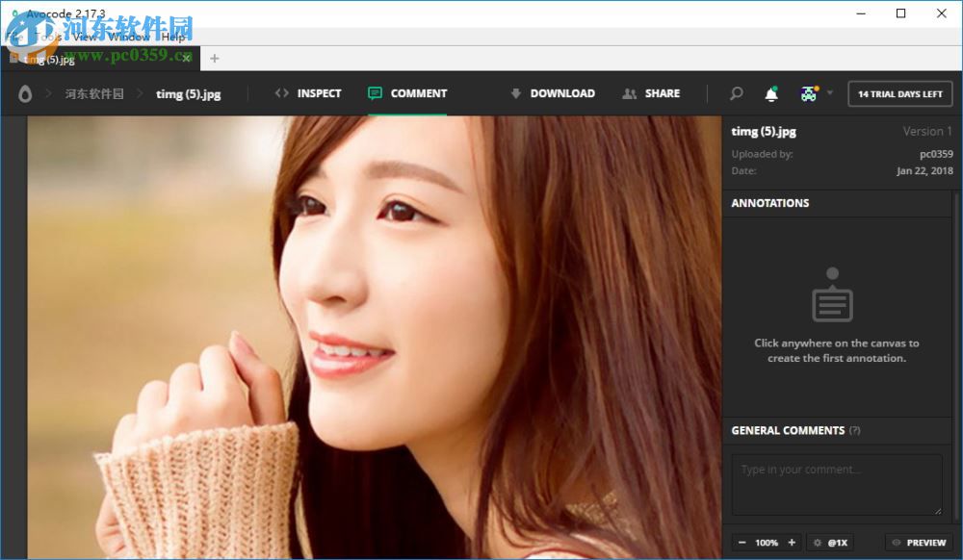Open the Help menu
The image size is (963, 560).
click(x=173, y=37)
